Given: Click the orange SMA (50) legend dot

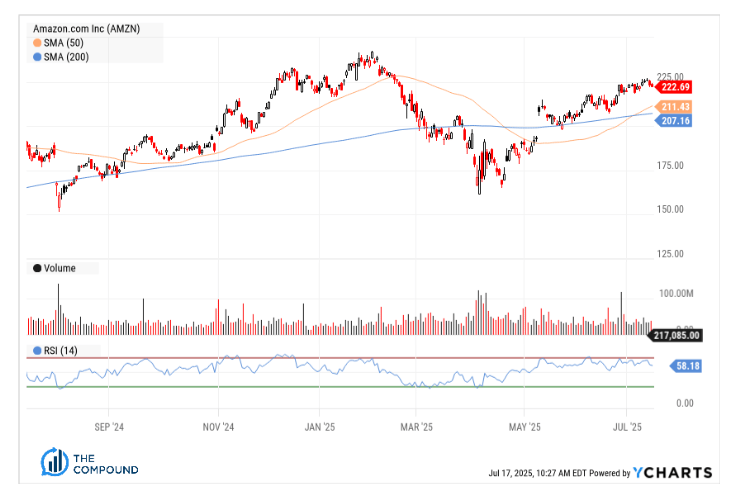Looking at the screenshot, I should (37, 43).
